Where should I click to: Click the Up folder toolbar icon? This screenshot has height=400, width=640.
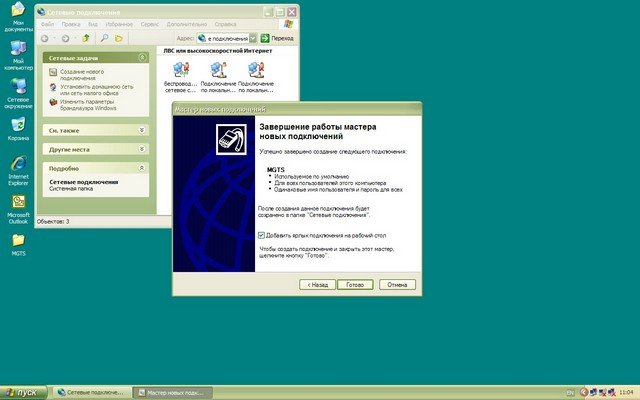87,38
